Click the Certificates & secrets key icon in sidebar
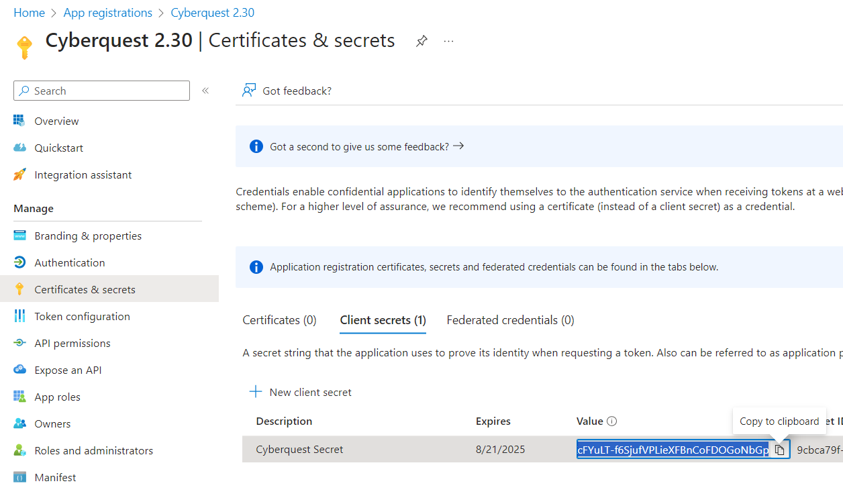The height and width of the screenshot is (504, 843). click(19, 289)
